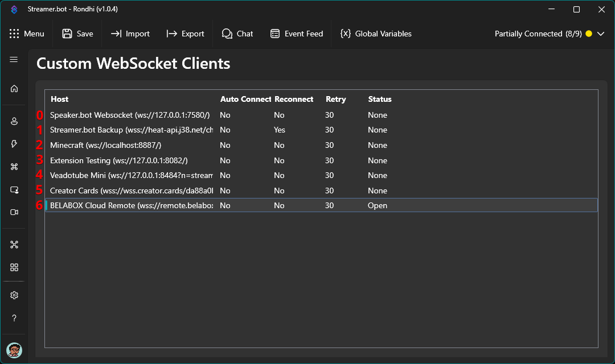Expand the sidebar with the hamburger icon
The height and width of the screenshot is (364, 615).
tap(14, 59)
